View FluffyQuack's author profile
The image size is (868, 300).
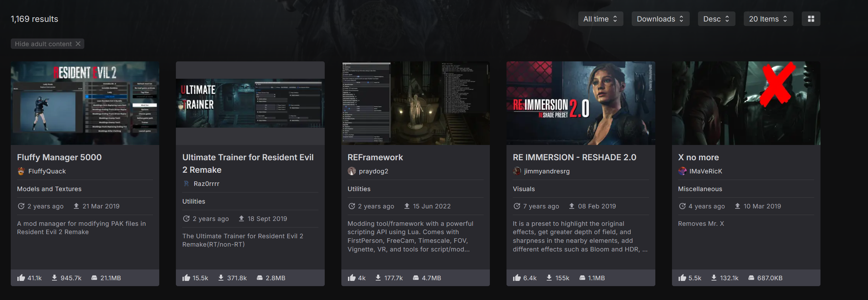[47, 171]
